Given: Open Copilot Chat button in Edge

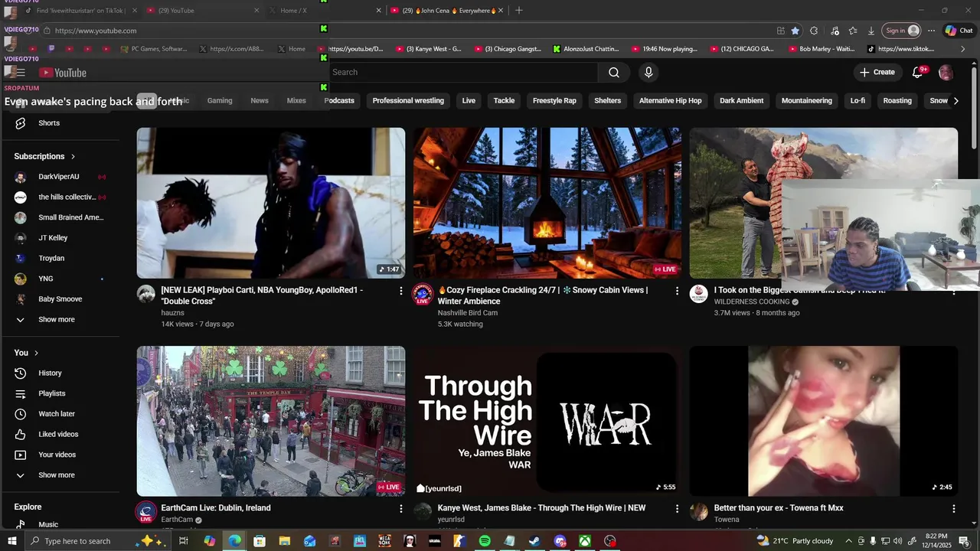Looking at the screenshot, I should pos(959,31).
